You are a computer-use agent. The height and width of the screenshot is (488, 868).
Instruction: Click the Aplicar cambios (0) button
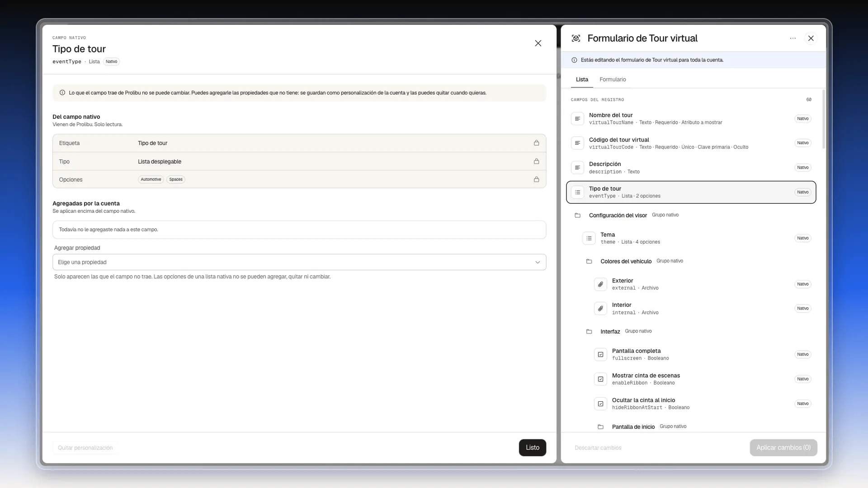click(x=783, y=447)
